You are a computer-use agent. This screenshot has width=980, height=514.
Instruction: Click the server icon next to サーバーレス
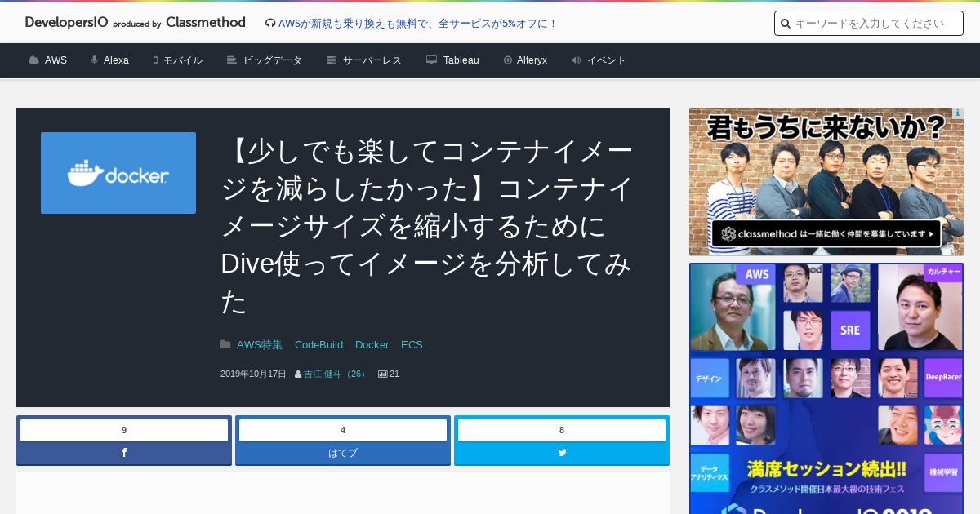(x=332, y=60)
